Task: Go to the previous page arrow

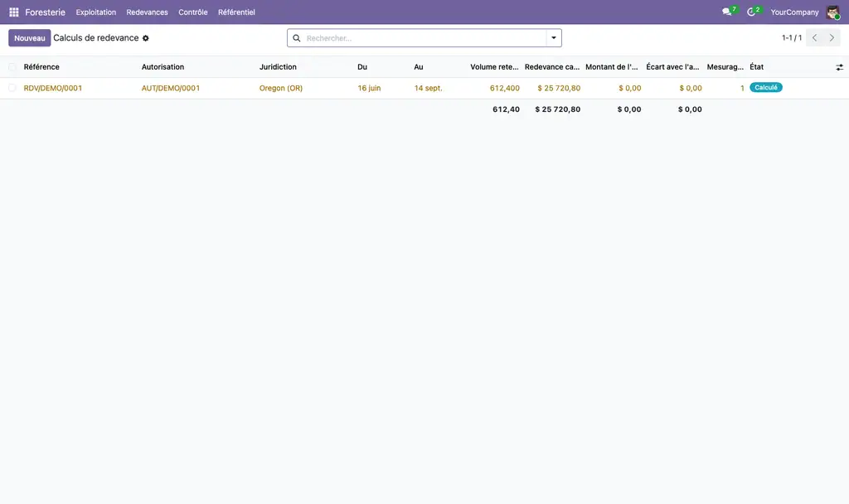Action: 814,38
